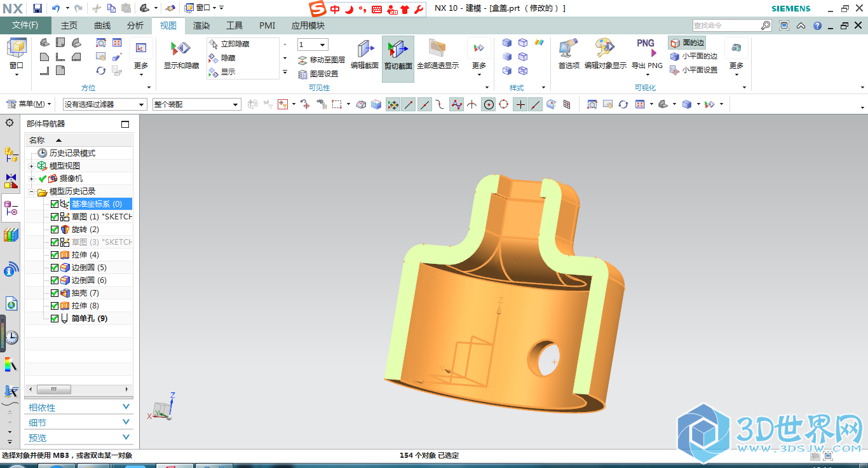868x468 pixels.
Task: Click Show and Hide (显示和隐藏) icon
Action: 181,54
